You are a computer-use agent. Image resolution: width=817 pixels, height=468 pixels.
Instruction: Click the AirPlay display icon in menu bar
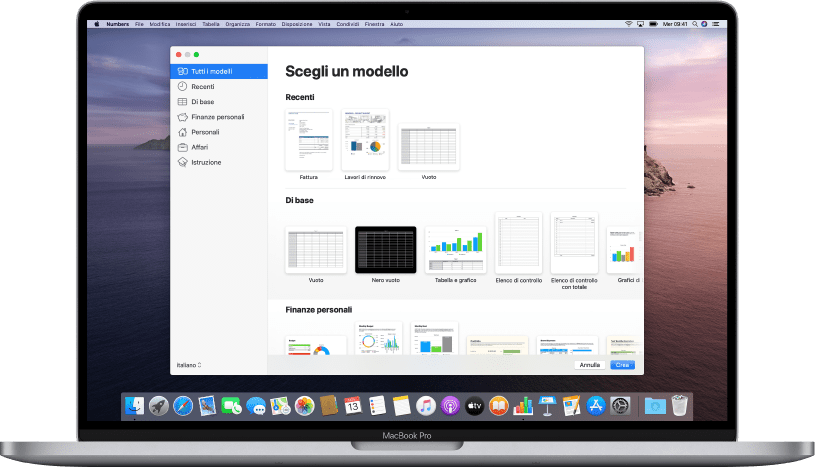(640, 24)
